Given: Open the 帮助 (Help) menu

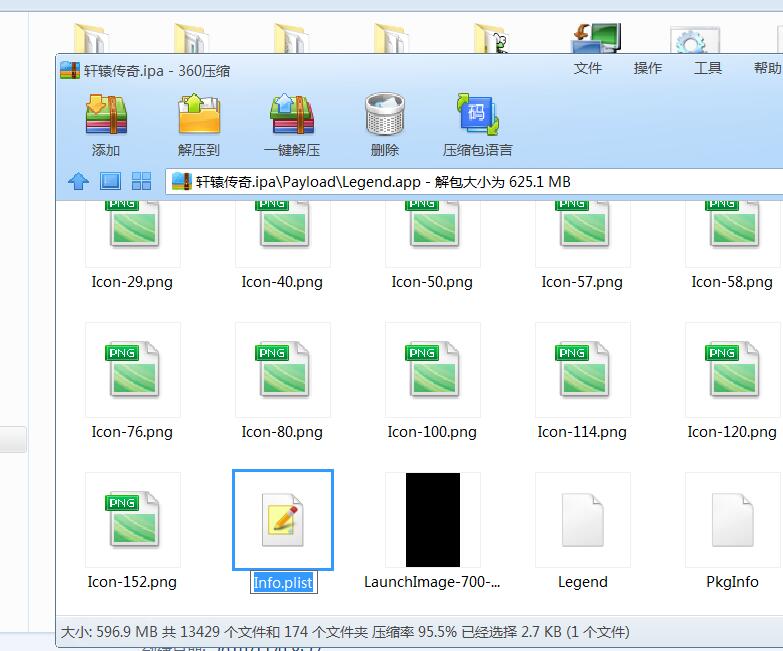Looking at the screenshot, I should pyautogui.click(x=766, y=68).
